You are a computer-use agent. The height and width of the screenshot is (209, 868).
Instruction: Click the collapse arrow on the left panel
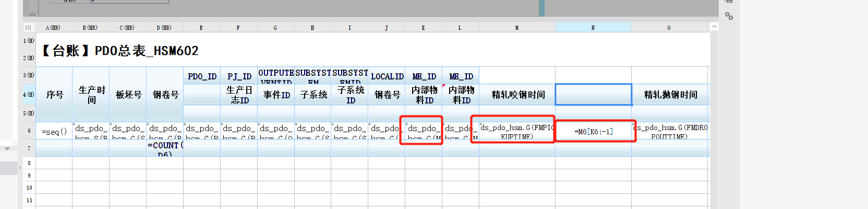point(7,148)
